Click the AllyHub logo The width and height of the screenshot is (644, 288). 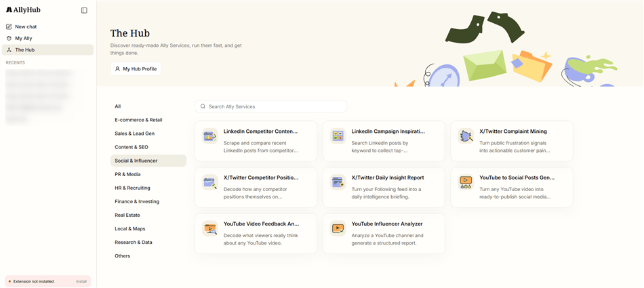click(23, 10)
